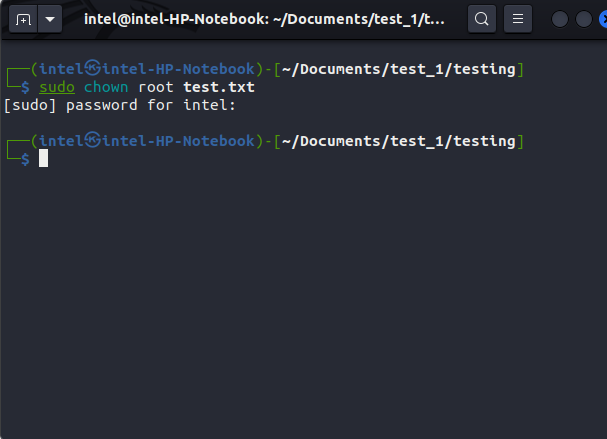Minimize the terminal window

pyautogui.click(x=560, y=19)
